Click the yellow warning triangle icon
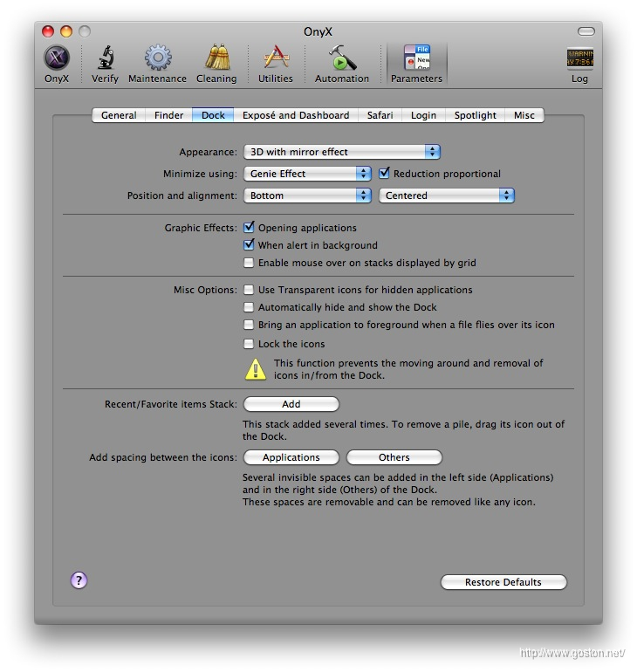The width and height of the screenshot is (637, 672). (256, 369)
